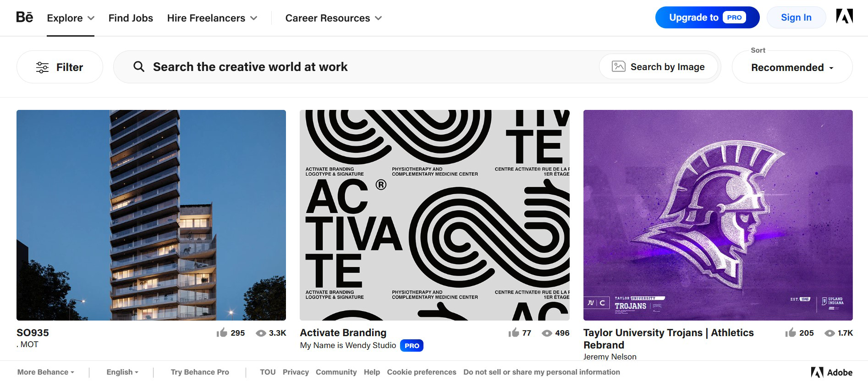The height and width of the screenshot is (381, 868).
Task: Open the More Behance dropdown
Action: (x=46, y=372)
